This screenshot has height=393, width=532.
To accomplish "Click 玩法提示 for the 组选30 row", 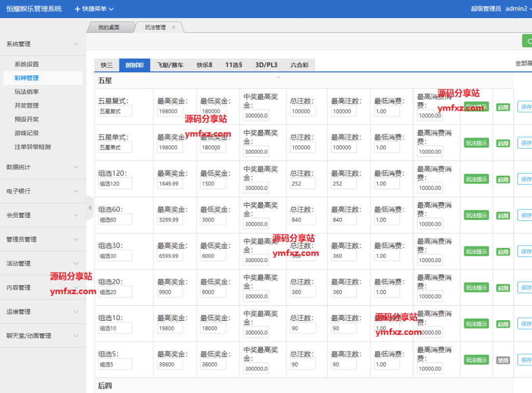I will (x=476, y=251).
